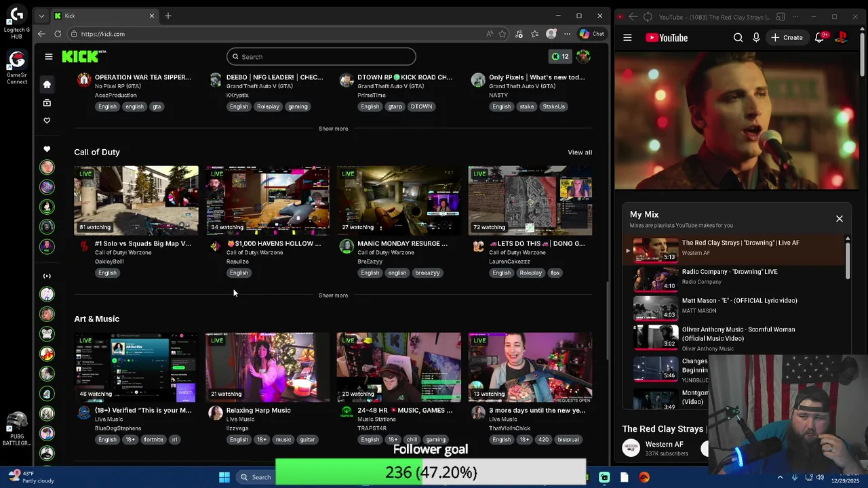
Task: Open the YouTube Create button
Action: pyautogui.click(x=787, y=38)
